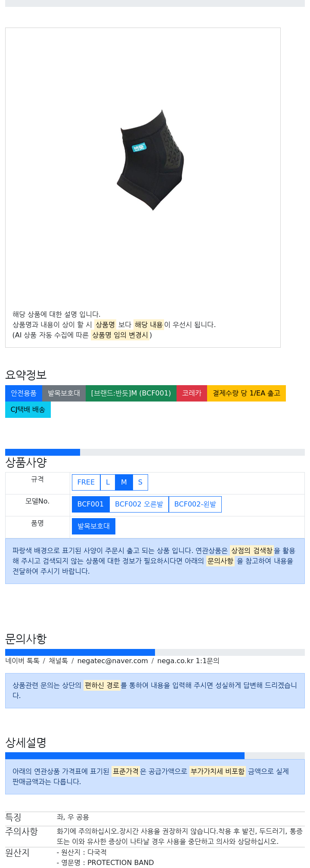Open the 네이버 톡톡 inquiry link
This screenshot has width=310, height=868.
[x=22, y=661]
